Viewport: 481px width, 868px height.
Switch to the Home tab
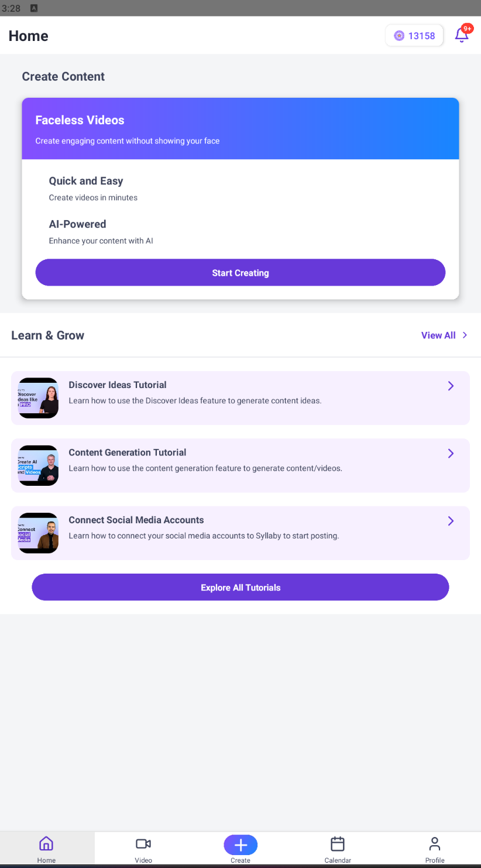(x=46, y=849)
